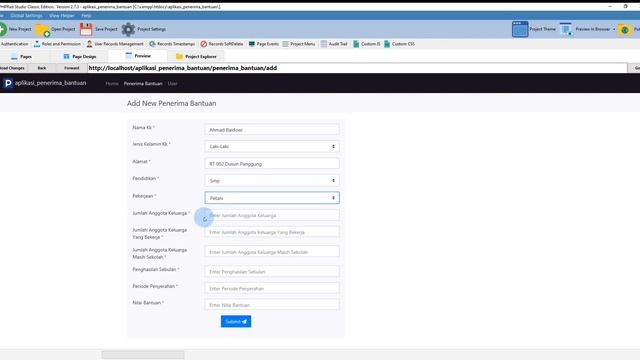
Task: Click the Add New Penerima Bantuan heading
Action: point(171,103)
